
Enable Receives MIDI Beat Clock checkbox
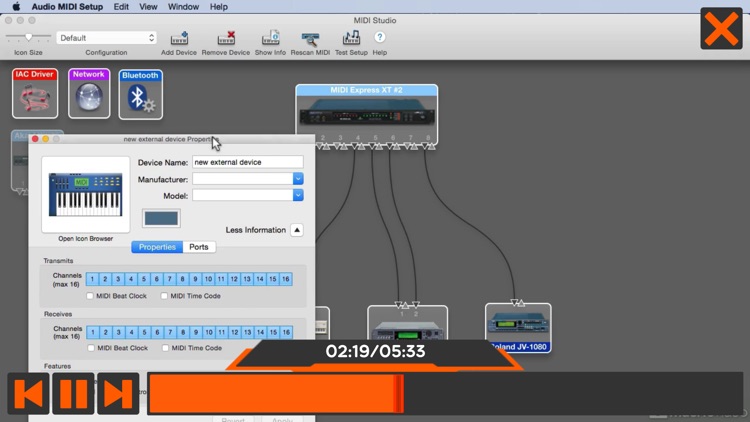click(91, 348)
